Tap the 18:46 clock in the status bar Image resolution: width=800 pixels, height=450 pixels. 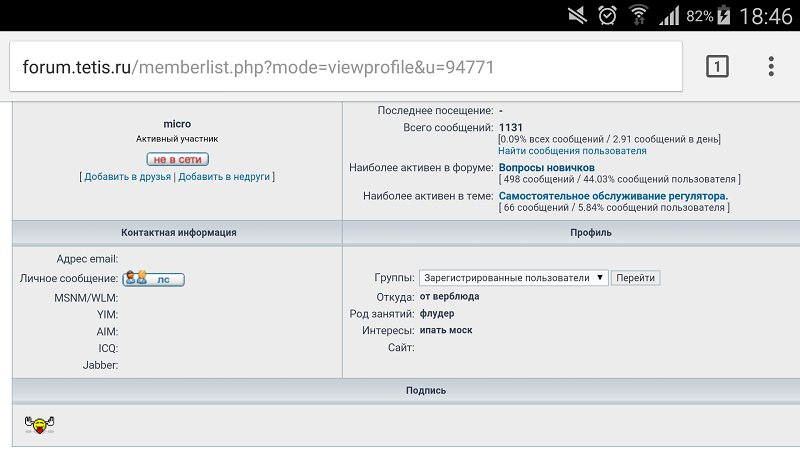tap(766, 16)
